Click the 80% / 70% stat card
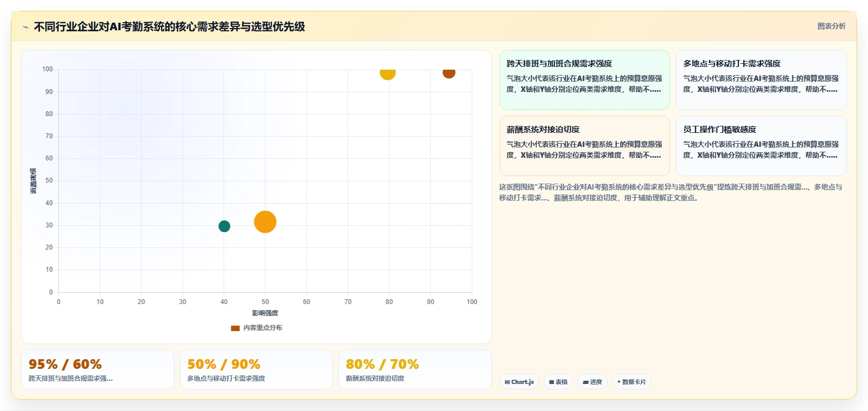Screen dimensions: 868x411 415,369
